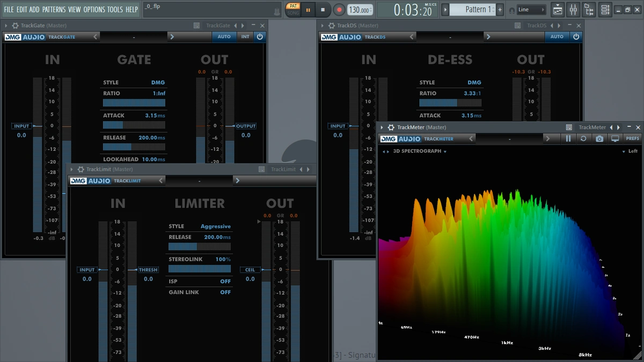Image resolution: width=644 pixels, height=362 pixels.
Task: Open the TrackLimit plugin options gear
Action: coord(80,169)
